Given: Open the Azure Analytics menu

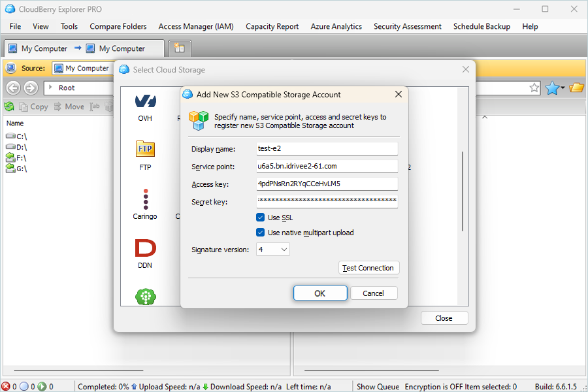Looking at the screenshot, I should pyautogui.click(x=336, y=27).
